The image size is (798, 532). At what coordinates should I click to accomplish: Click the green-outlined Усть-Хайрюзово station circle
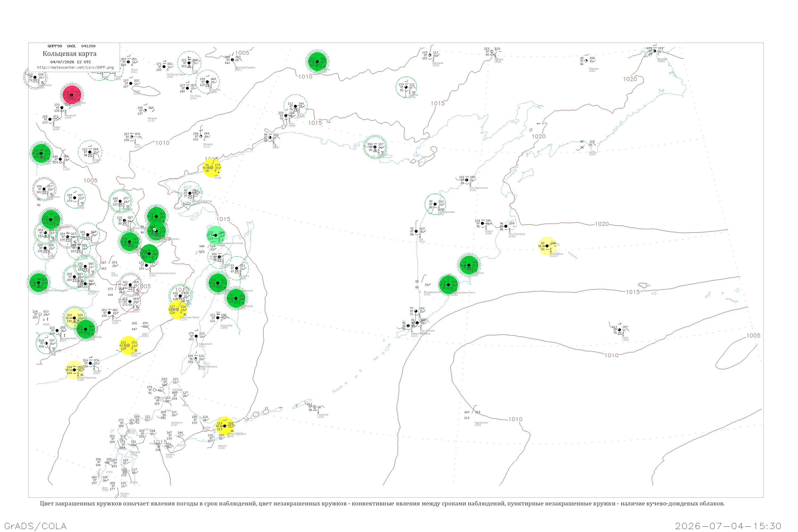(435, 204)
